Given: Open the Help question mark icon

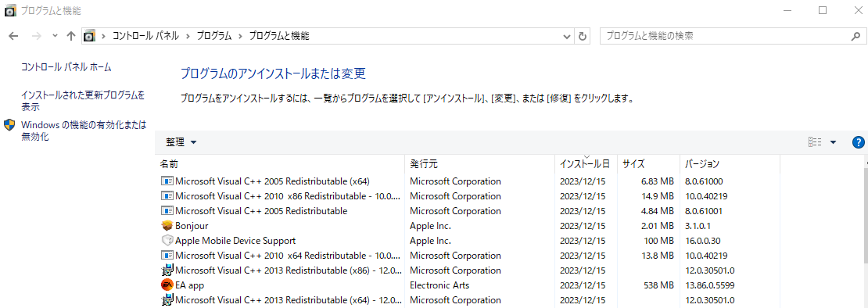Looking at the screenshot, I should [859, 142].
